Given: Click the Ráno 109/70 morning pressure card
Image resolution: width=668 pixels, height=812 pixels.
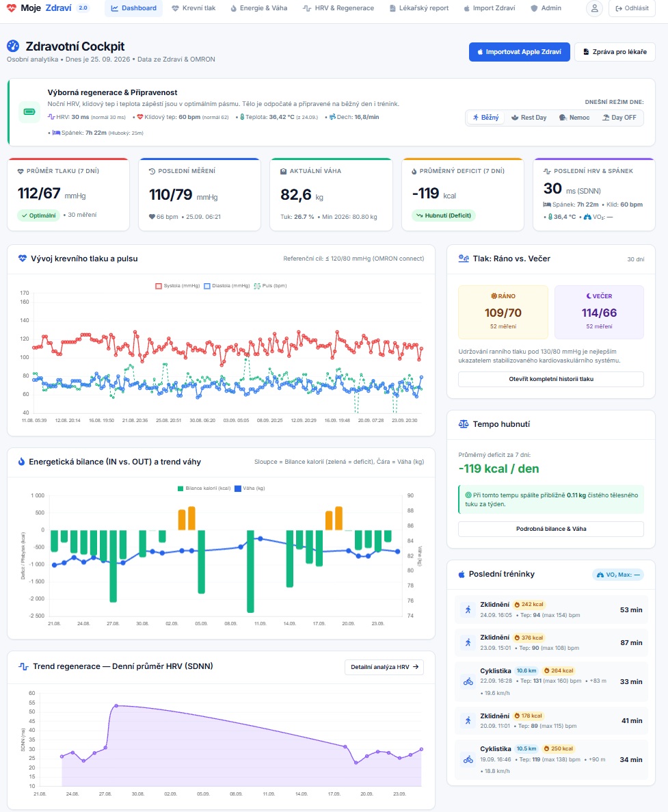Looking at the screenshot, I should tap(503, 312).
